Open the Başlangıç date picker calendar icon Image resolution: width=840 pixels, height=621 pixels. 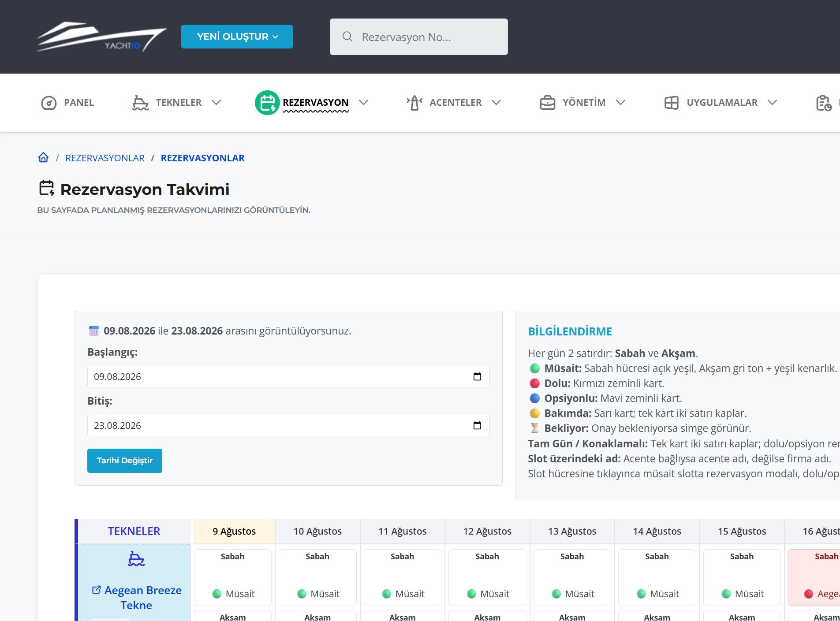pos(477,376)
